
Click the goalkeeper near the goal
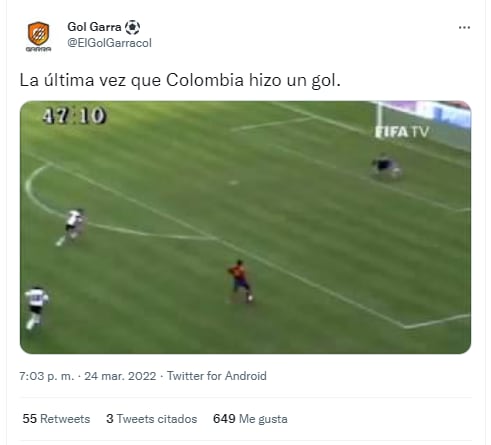(x=386, y=166)
